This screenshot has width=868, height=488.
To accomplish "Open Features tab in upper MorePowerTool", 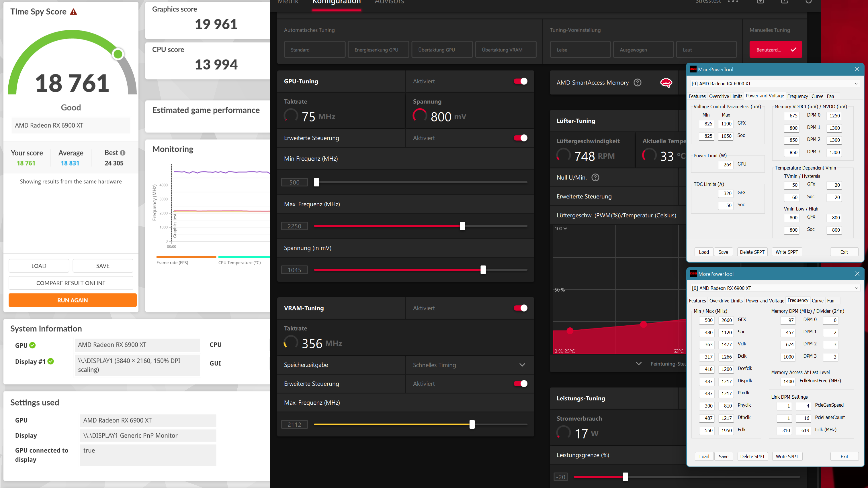I will [x=697, y=96].
